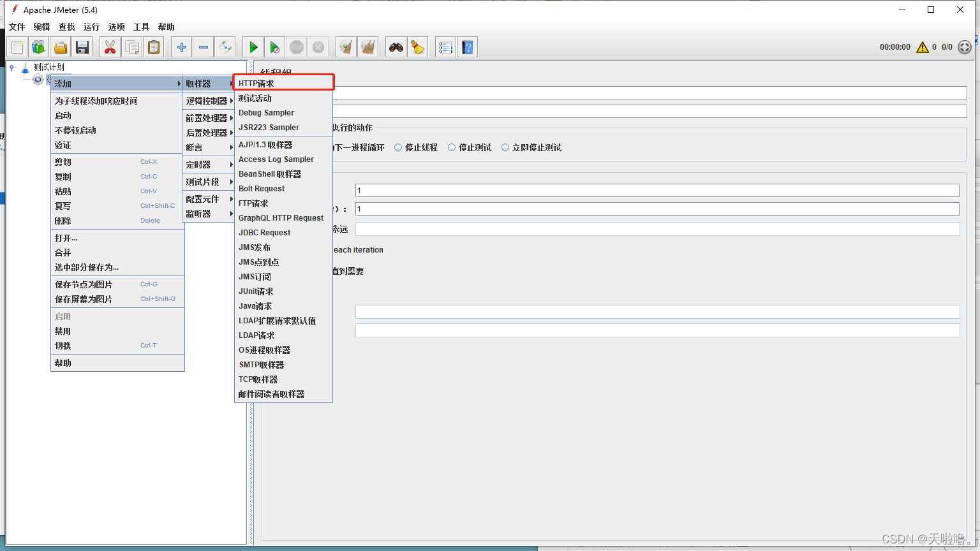Click the Shutdown test toolbar icon
The height and width of the screenshot is (551, 980).
pos(318,47)
